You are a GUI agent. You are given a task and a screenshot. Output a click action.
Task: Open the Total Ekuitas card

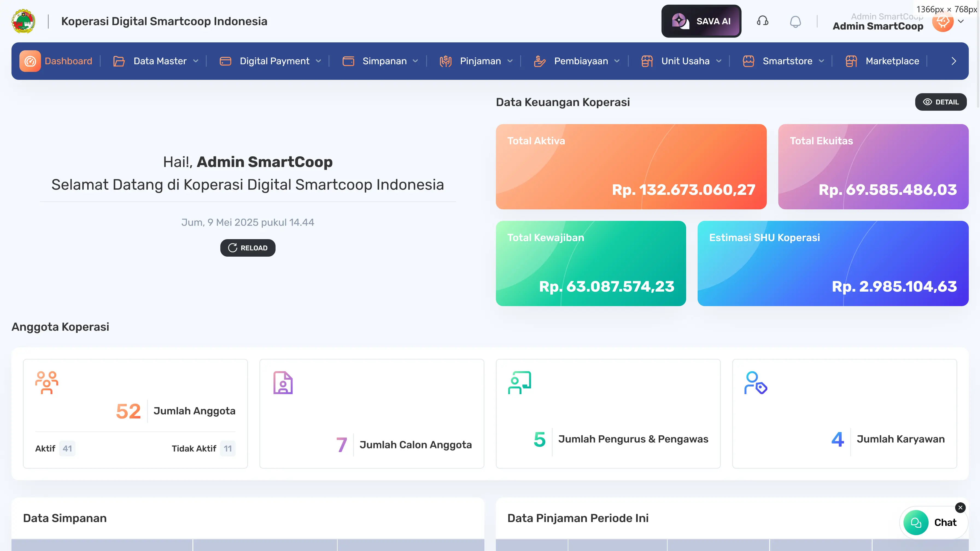(x=873, y=166)
